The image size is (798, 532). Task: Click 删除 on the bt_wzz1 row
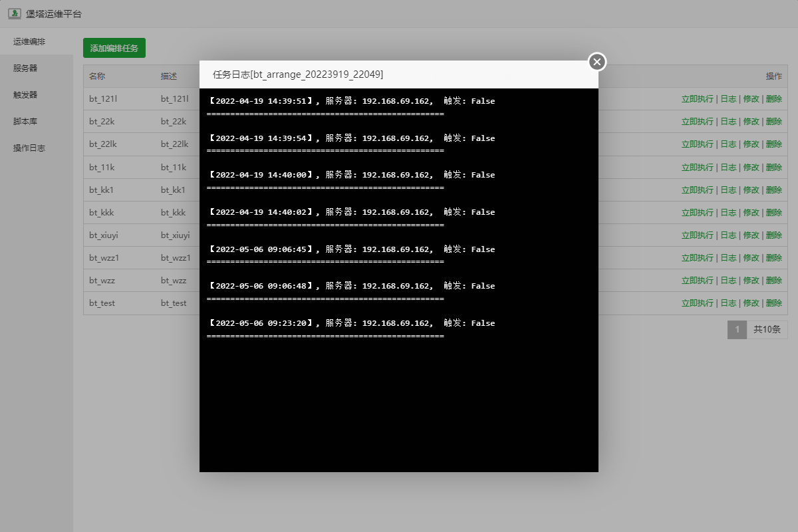pos(773,257)
